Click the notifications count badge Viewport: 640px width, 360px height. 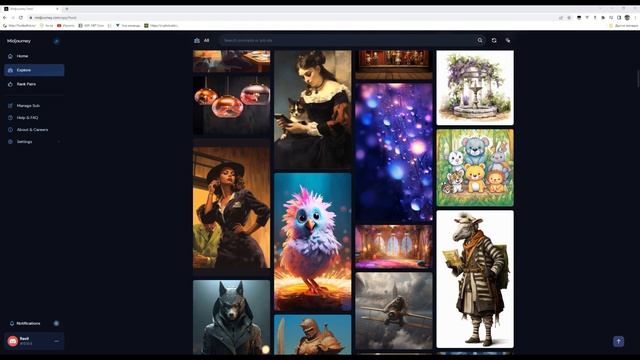point(56,323)
